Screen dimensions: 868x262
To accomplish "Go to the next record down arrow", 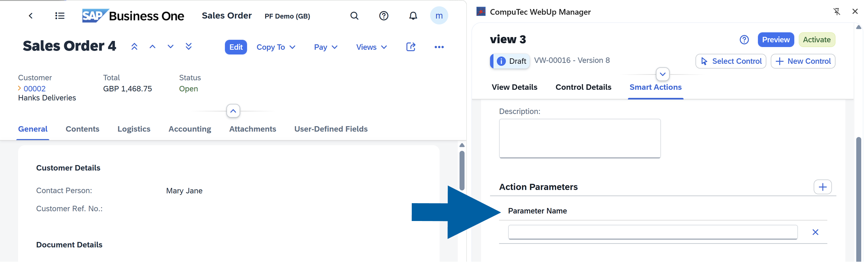I will pyautogui.click(x=170, y=47).
